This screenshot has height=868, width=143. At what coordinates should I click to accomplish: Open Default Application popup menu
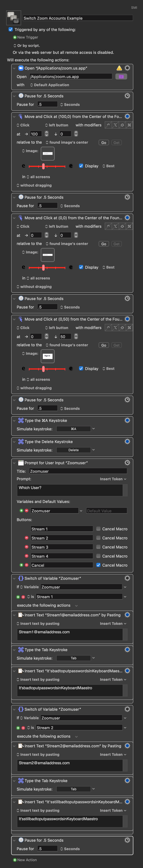pyautogui.click(x=50, y=85)
